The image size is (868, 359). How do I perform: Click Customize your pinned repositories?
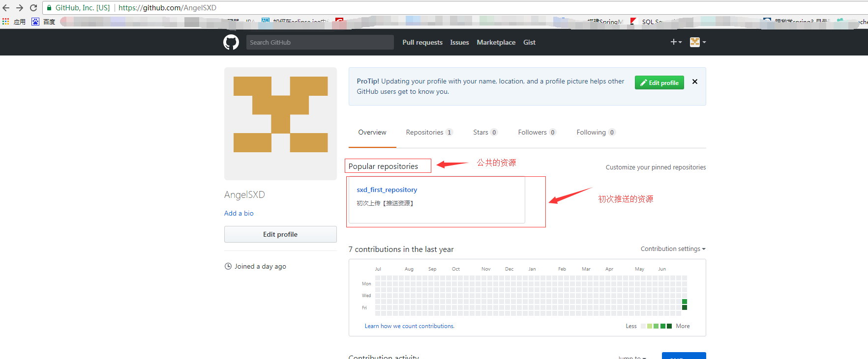coord(656,167)
